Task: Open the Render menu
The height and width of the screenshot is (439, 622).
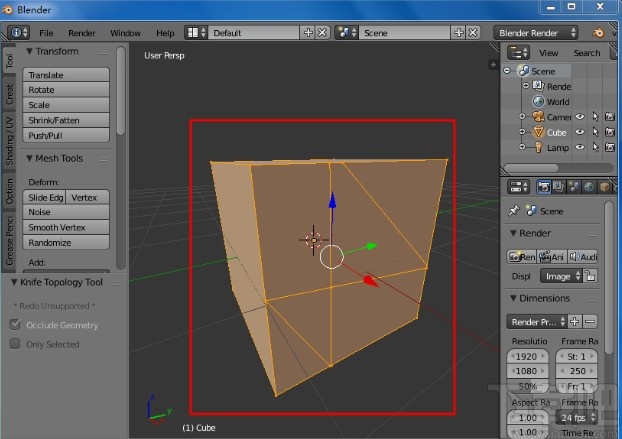Action: 81,33
